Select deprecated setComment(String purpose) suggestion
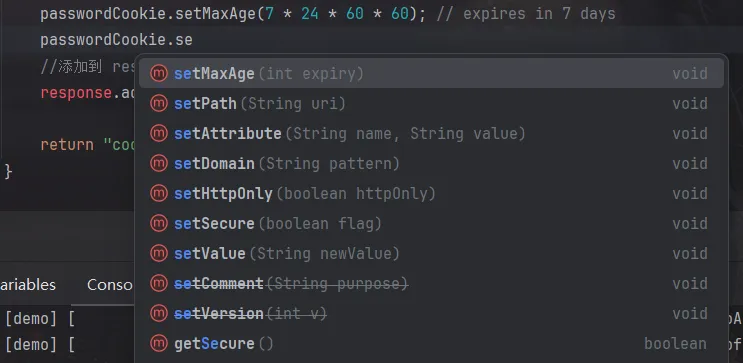The image size is (743, 363). point(431,283)
